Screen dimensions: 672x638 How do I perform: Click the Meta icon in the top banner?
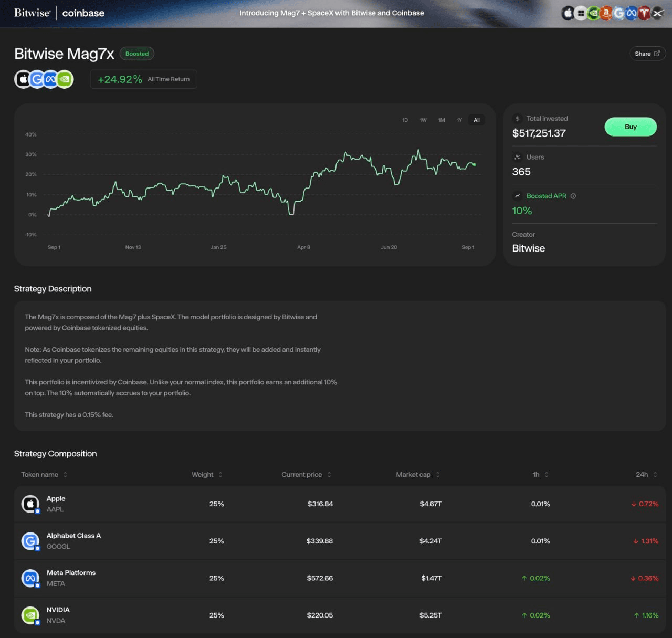(632, 13)
